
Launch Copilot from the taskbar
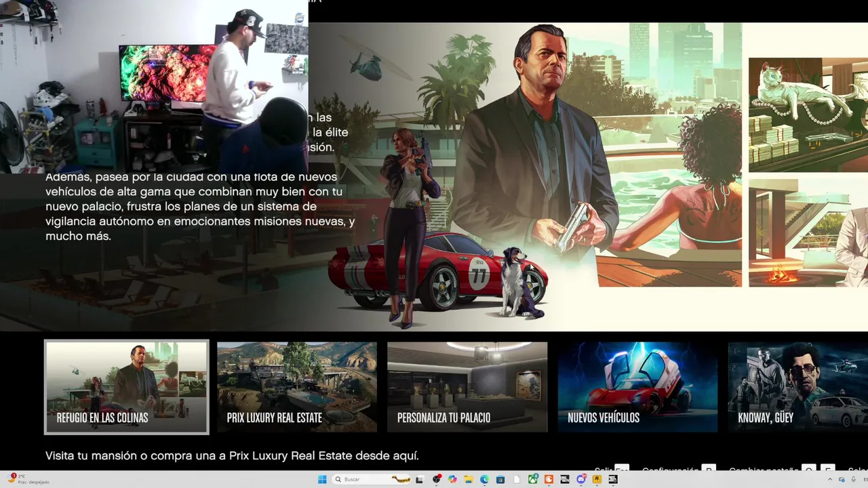(x=452, y=479)
